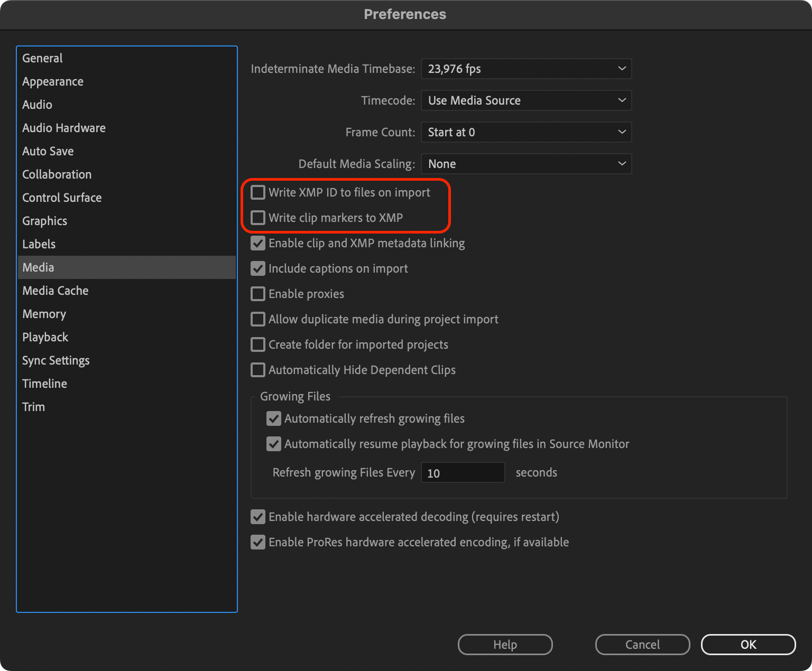
Task: Enable Create folder for imported projects
Action: point(257,344)
